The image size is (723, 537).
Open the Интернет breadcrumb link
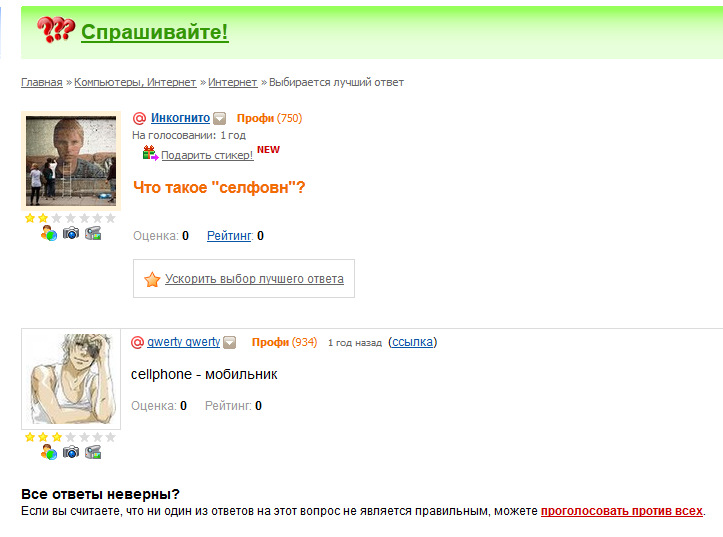[233, 83]
